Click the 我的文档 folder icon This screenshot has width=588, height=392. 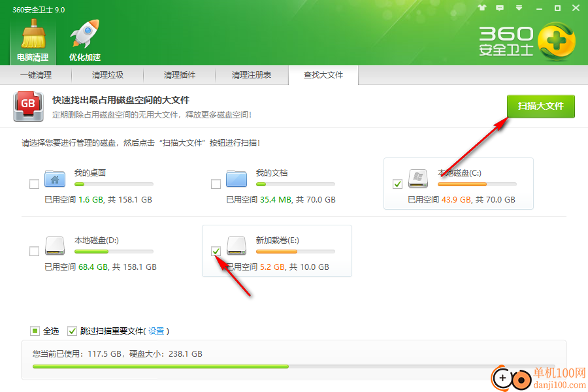237,178
